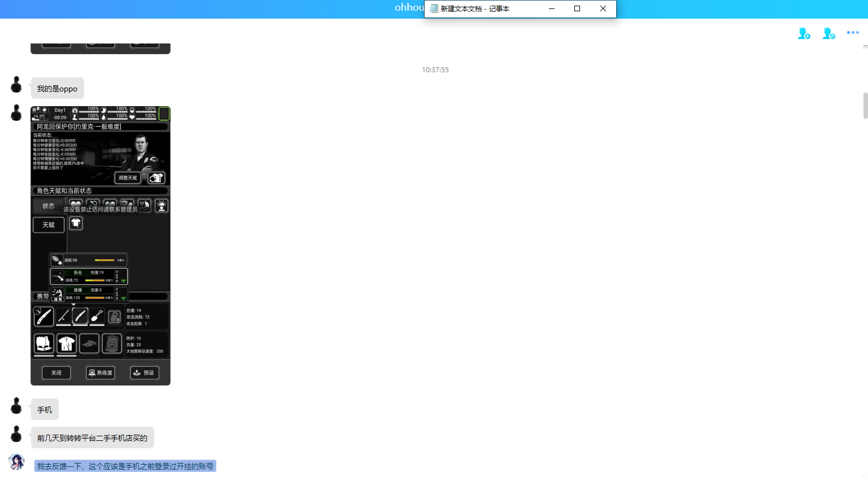Viewport: 868px width, 477px height.
Task: Click the Notepad window title "新建文本文档 - 记事本"
Action: (475, 9)
